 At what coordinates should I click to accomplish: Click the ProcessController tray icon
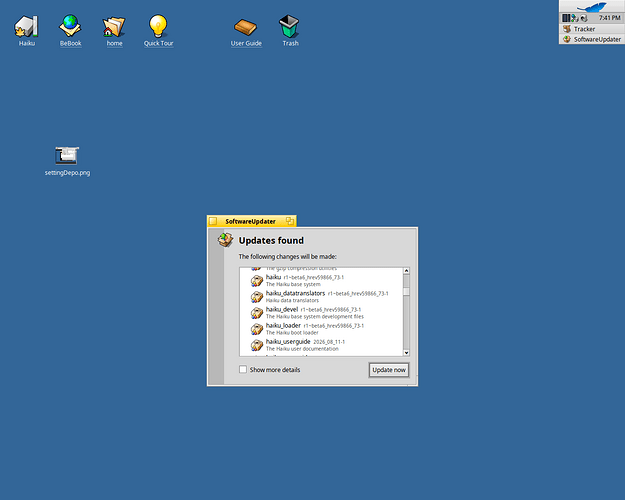[566, 18]
